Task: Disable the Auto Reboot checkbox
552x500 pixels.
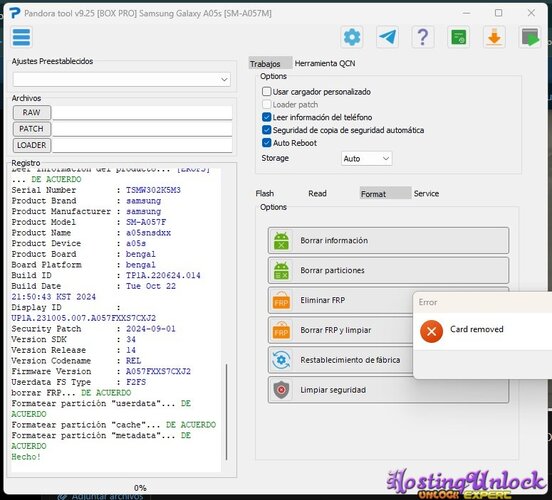Action: tap(266, 143)
